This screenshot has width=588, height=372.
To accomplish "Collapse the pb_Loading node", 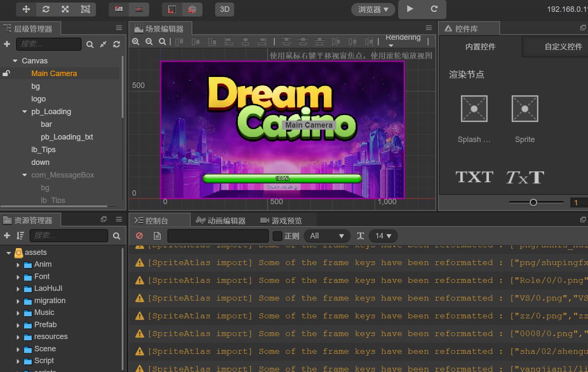I will click(x=25, y=112).
